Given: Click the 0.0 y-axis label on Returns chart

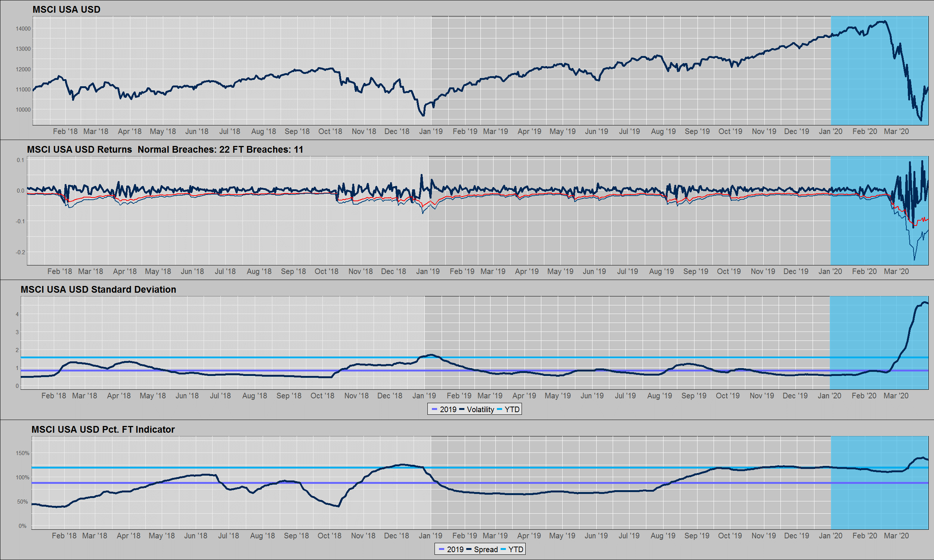Looking at the screenshot, I should pos(21,190).
